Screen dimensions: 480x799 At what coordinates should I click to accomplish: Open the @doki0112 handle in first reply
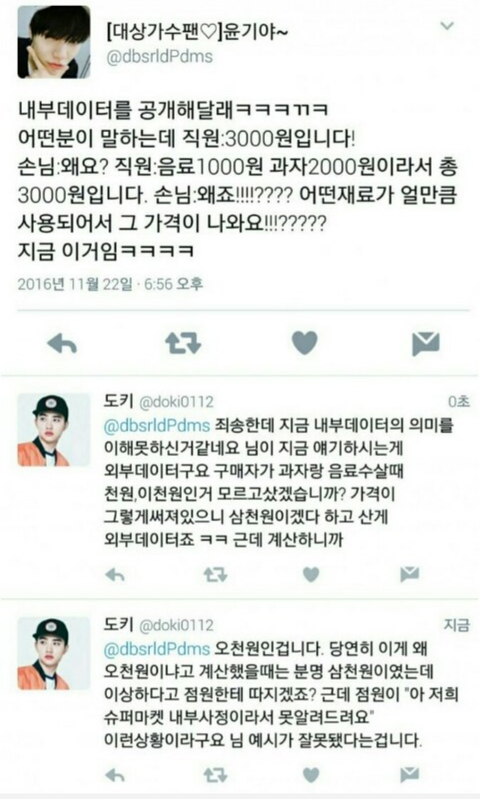coord(176,402)
